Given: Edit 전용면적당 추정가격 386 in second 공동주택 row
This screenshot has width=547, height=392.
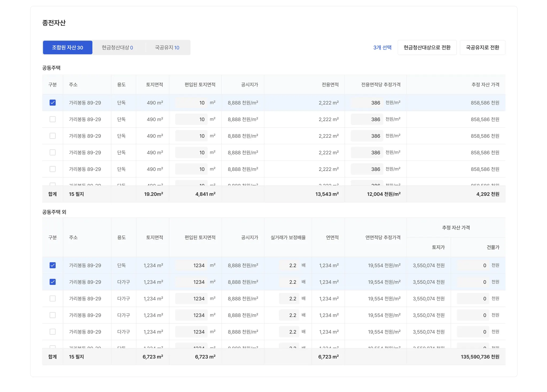Looking at the screenshot, I should [x=367, y=119].
